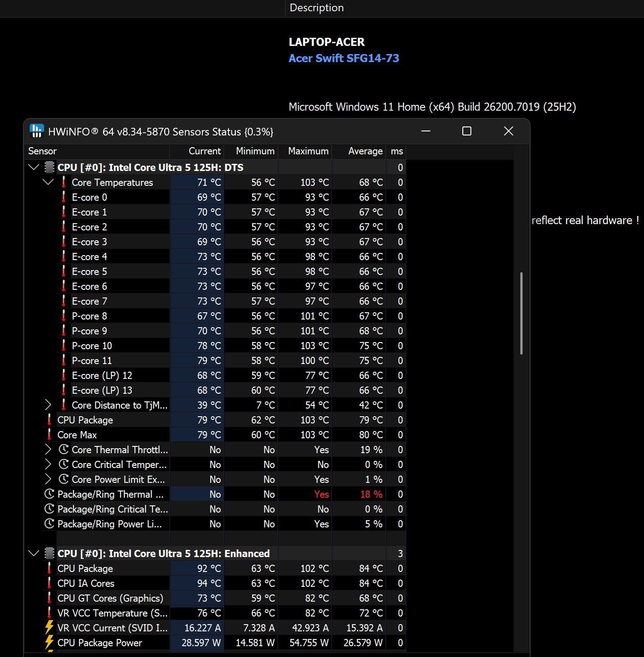The image size is (644, 657).
Task: Click the chip icon of CPU Enhanced group
Action: [x=49, y=553]
